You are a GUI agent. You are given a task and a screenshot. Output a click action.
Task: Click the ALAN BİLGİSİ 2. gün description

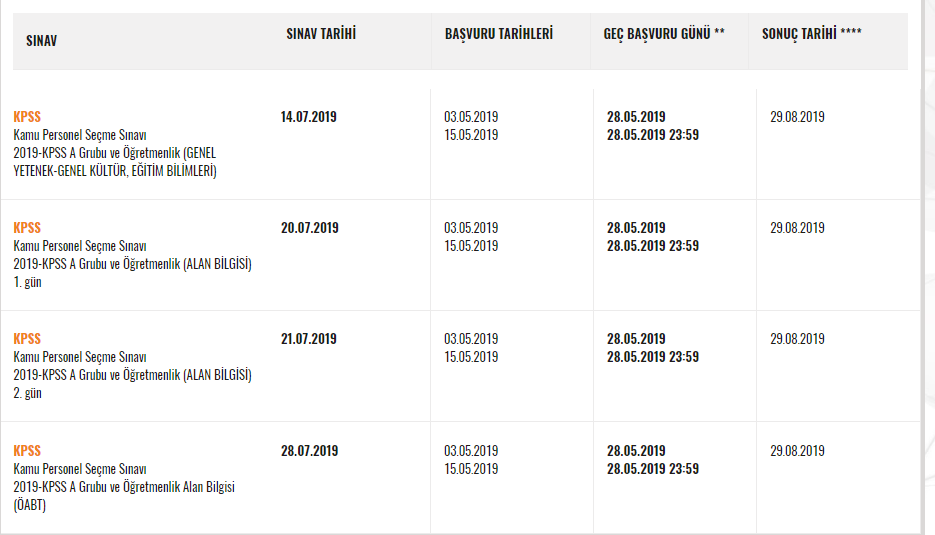132,375
